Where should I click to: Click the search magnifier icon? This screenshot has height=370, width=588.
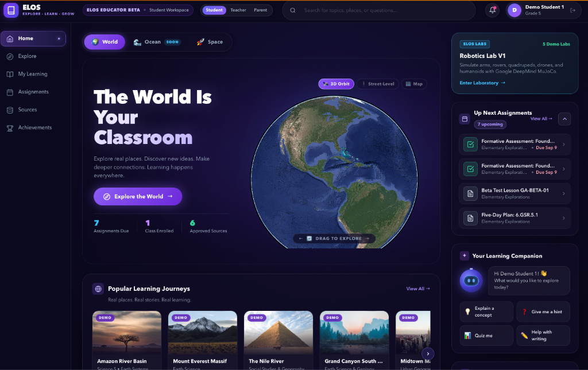(293, 10)
